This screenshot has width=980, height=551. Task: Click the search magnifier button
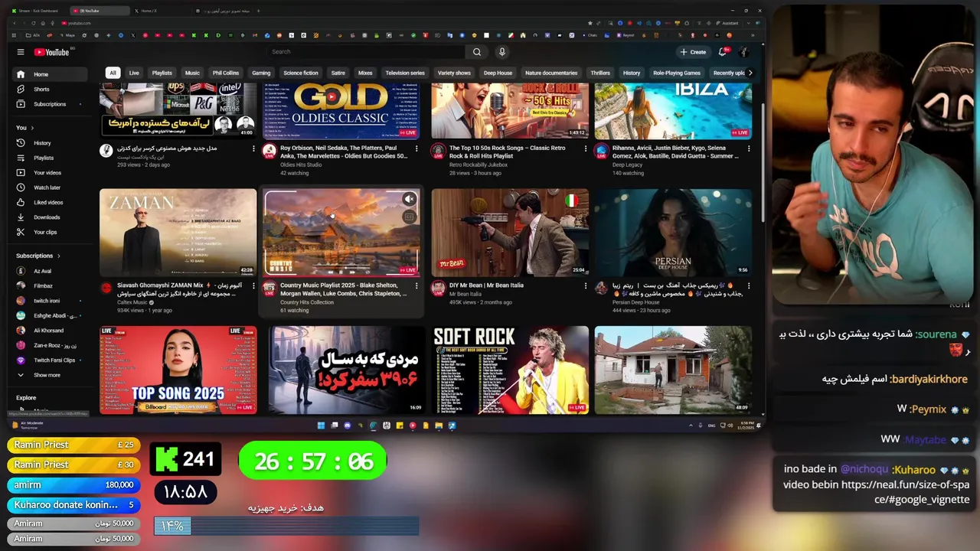point(477,52)
